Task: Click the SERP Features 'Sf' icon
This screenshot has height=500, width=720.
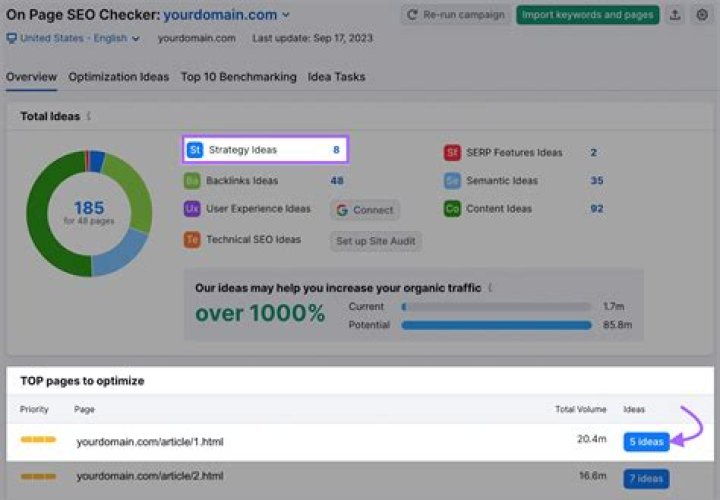Action: point(452,153)
